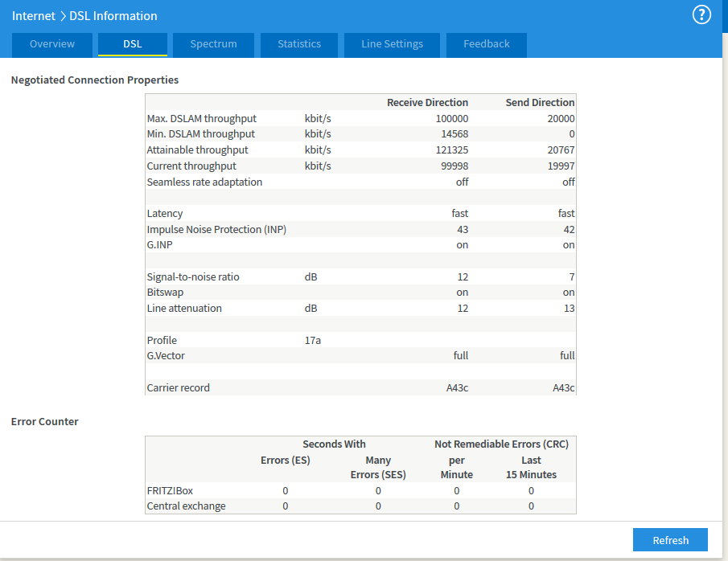The height and width of the screenshot is (561, 728).
Task: Click the Attainable throughput row label
Action: tap(197, 150)
